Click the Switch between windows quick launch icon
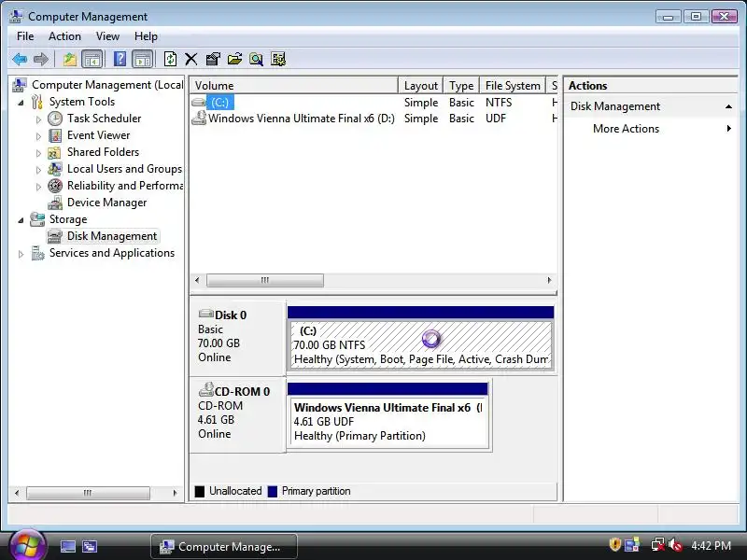Viewport: 747px width, 560px height. click(x=90, y=546)
